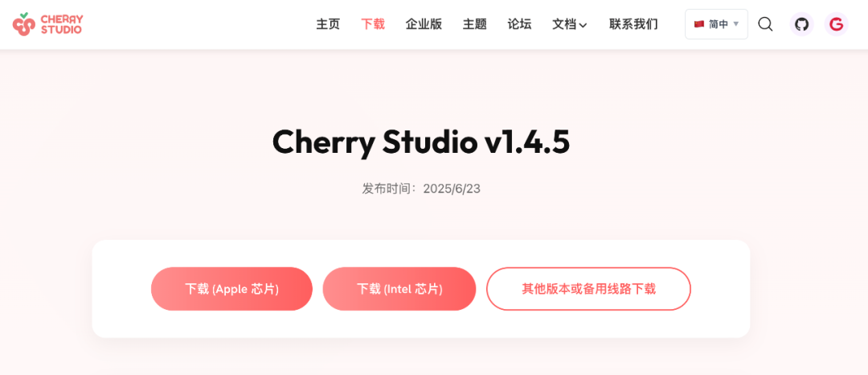The image size is (868, 375).
Task: Visit the 论坛 nav link
Action: tap(519, 24)
